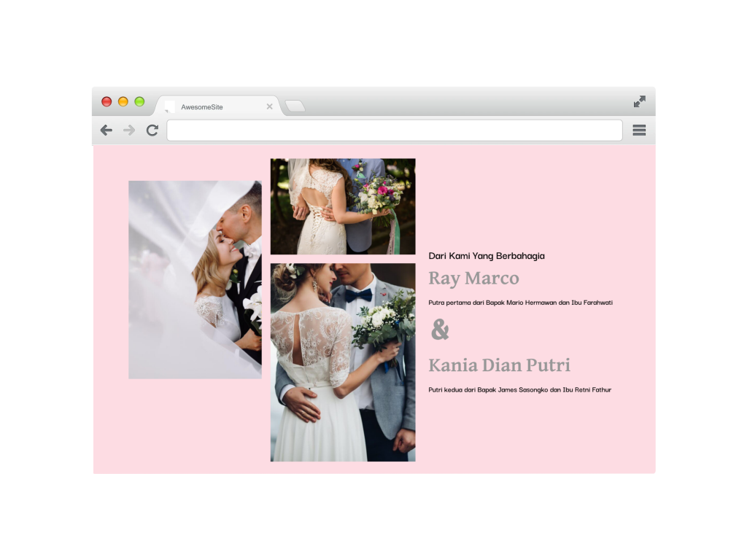Open the veil couple kissing photo
This screenshot has height=560, width=747.
[x=195, y=279]
